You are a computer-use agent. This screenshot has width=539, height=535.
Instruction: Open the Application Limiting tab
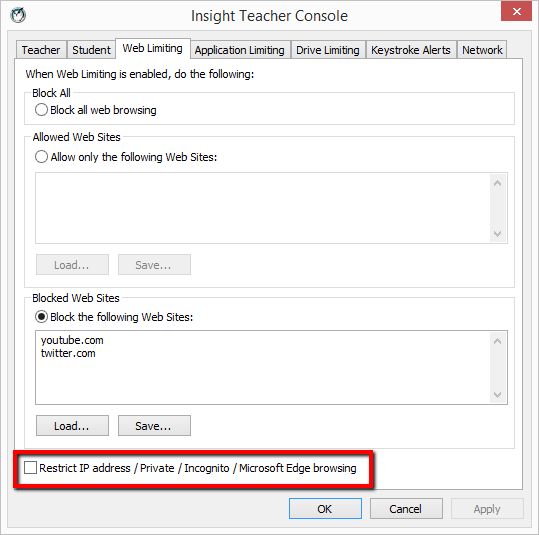click(x=240, y=50)
